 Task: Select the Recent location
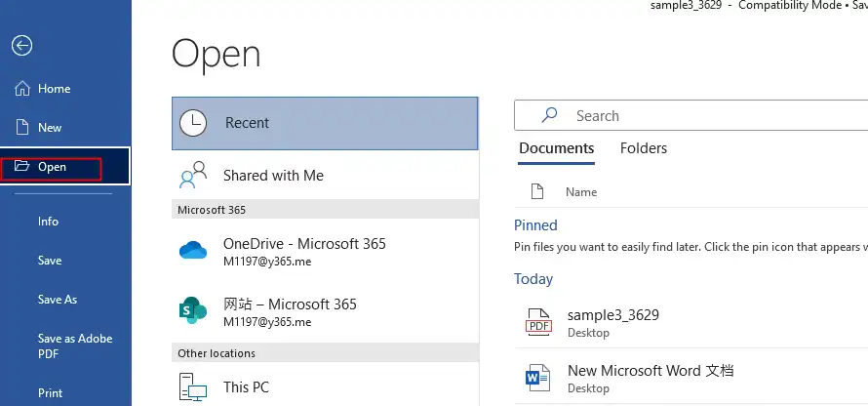[x=325, y=123]
